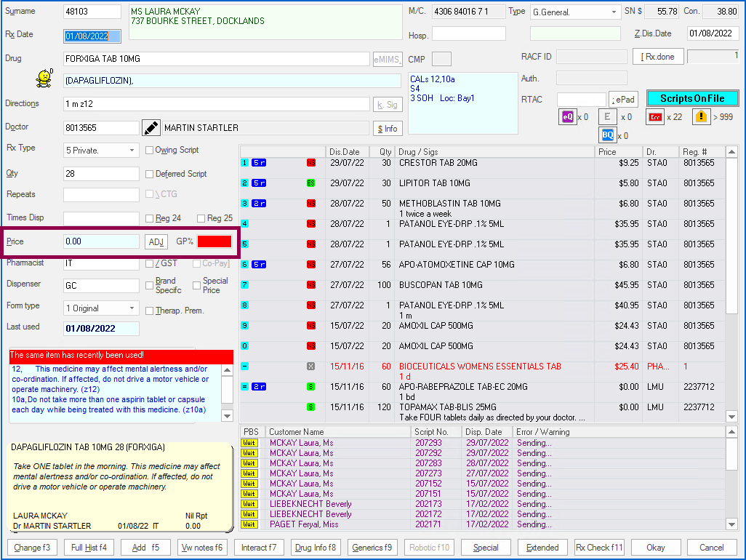Screen dimensions: 746x560
Task: Enable the Owing Script checkbox
Action: tap(149, 151)
